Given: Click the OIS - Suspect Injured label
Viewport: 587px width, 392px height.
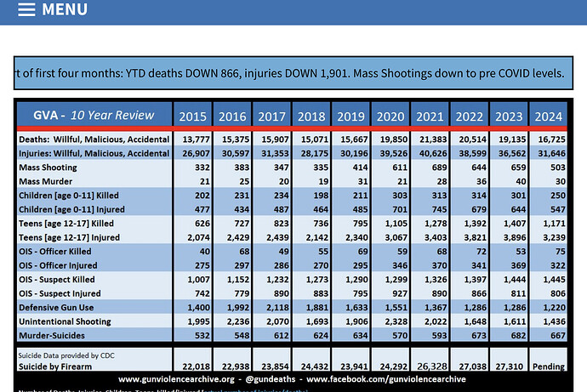Looking at the screenshot, I should [60, 293].
